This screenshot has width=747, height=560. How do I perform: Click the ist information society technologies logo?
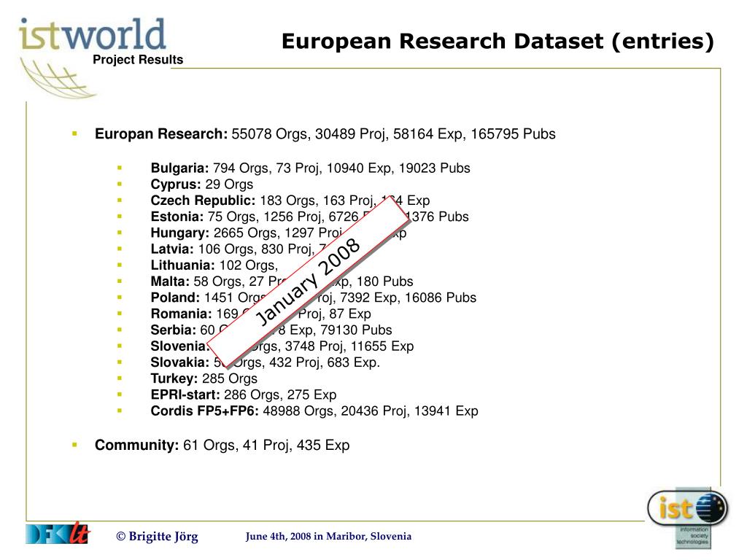click(x=688, y=518)
